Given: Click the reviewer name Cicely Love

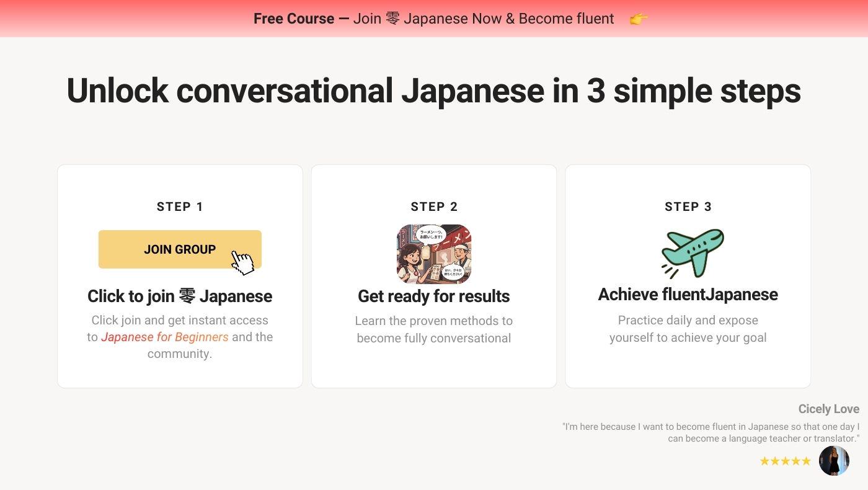Looking at the screenshot, I should pos(828,409).
